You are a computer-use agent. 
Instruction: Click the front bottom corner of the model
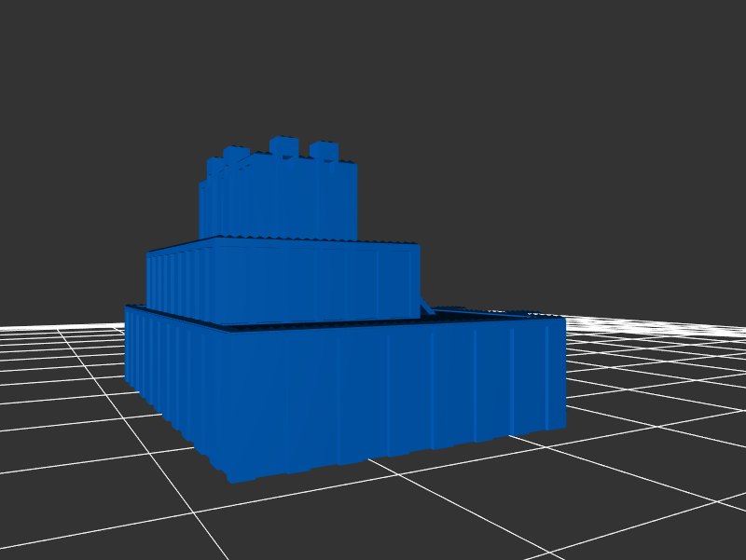[231, 477]
